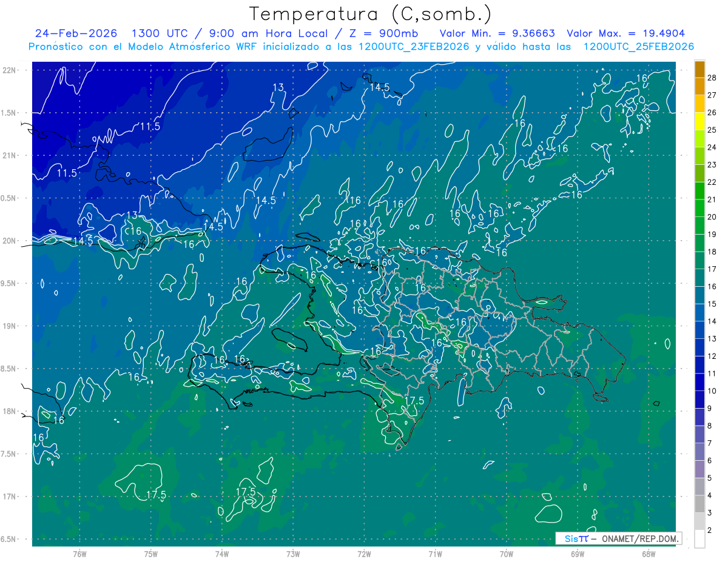Click the color bar legend value 10
Viewport: 728px width, 562px height.
tap(712, 391)
